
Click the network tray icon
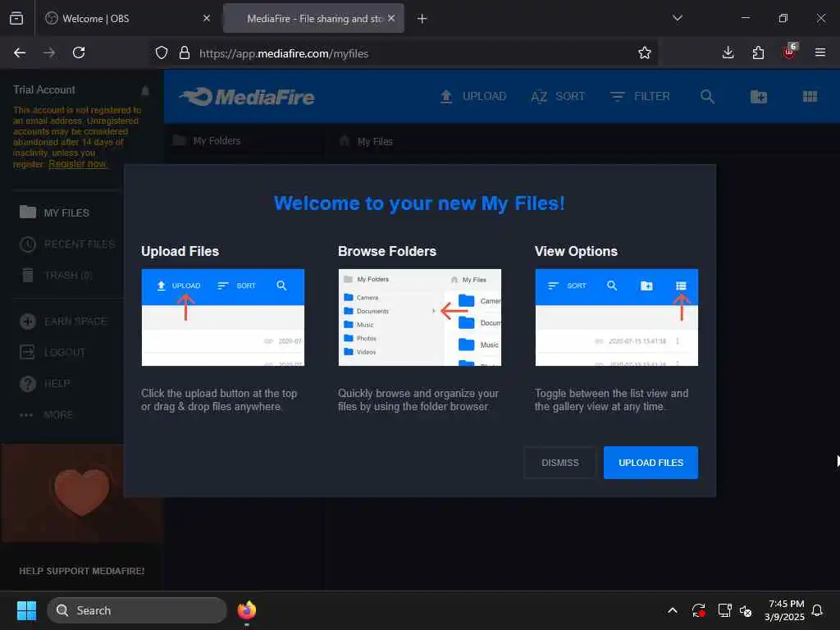point(725,610)
